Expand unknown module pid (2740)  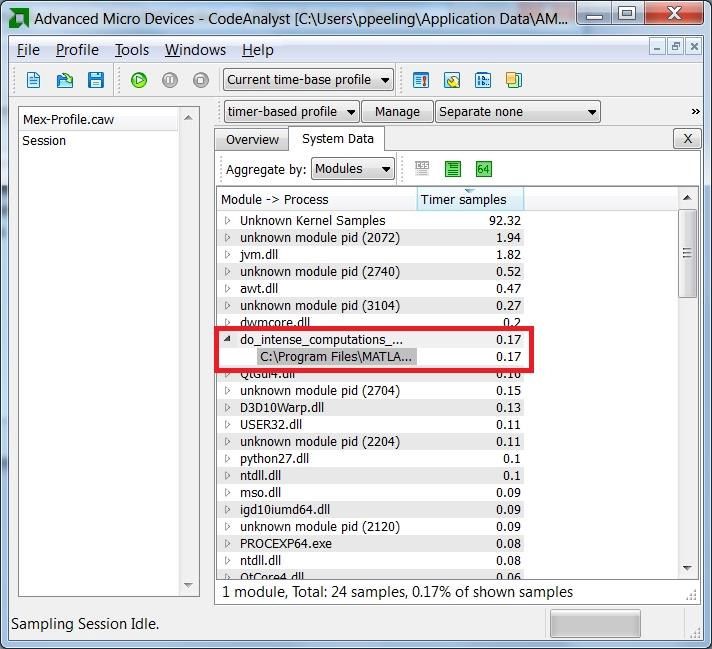pyautogui.click(x=227, y=272)
